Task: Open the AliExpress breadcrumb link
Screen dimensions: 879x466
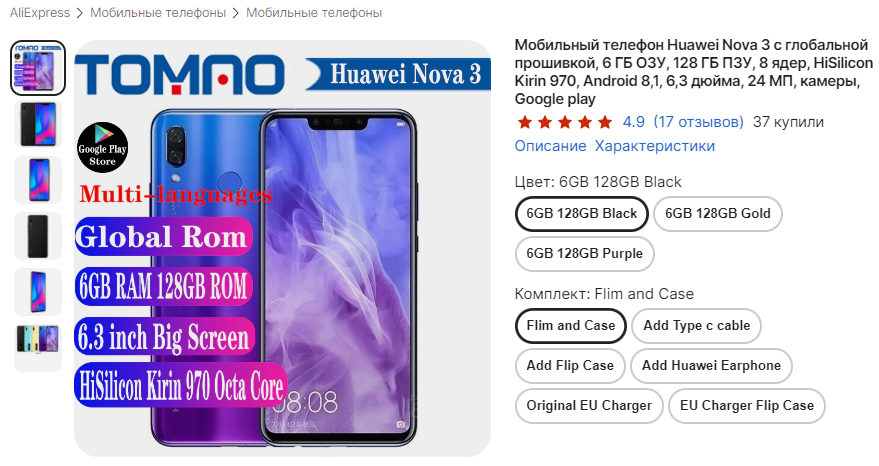Action: [40, 13]
